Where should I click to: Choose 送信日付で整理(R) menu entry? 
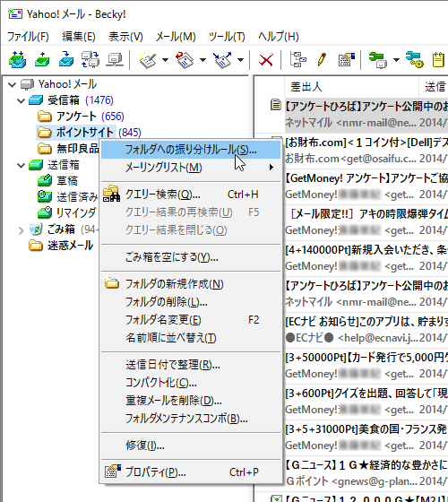(x=191, y=365)
